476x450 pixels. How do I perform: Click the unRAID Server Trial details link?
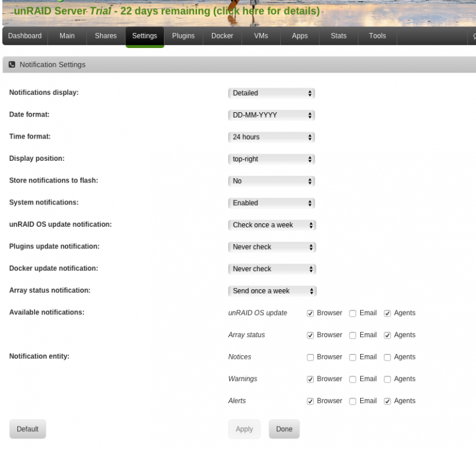[167, 11]
